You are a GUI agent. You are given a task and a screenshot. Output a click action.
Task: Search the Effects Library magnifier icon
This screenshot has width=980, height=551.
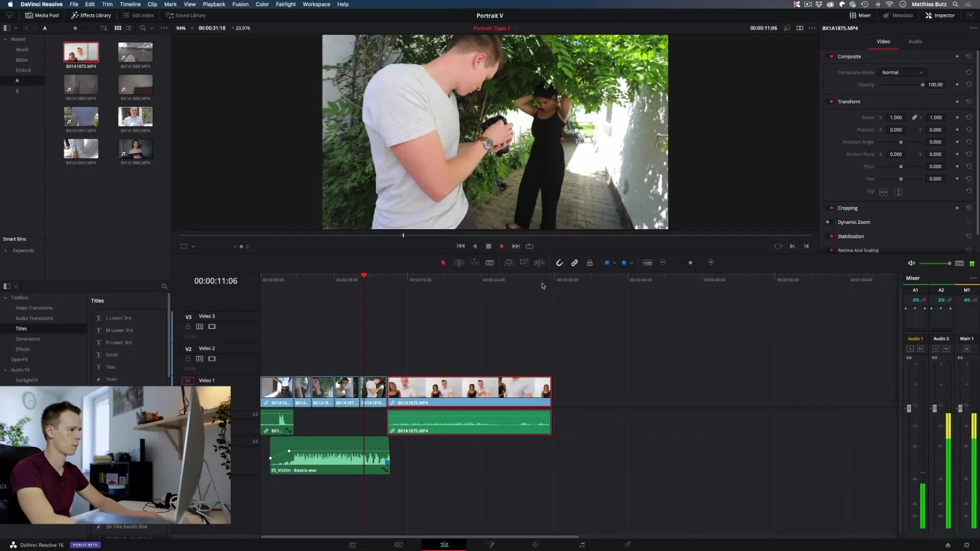click(164, 287)
